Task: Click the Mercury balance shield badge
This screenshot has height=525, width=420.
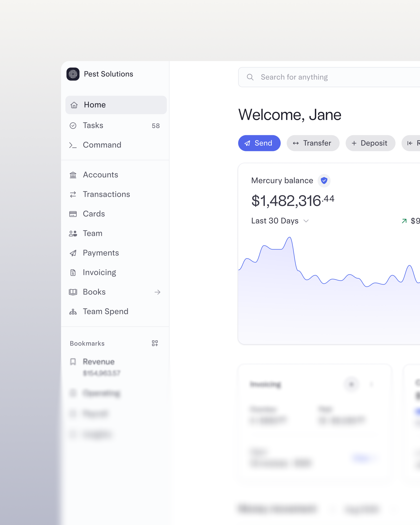Action: (324, 181)
